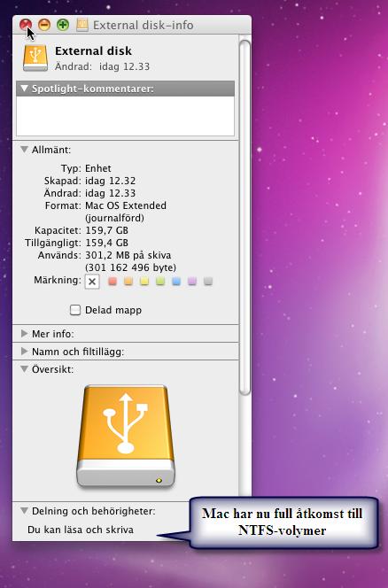Click the large USB drive preview image
Screen dimensions: 388x588
[x=126, y=436]
